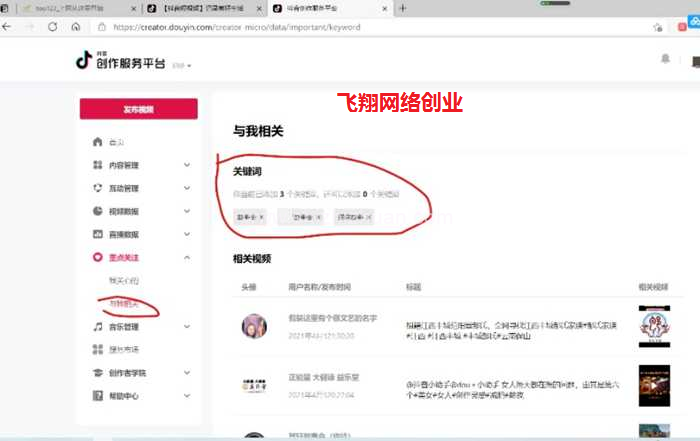The height and width of the screenshot is (441, 700).
Task: Click the first row user avatar
Action: tap(254, 326)
